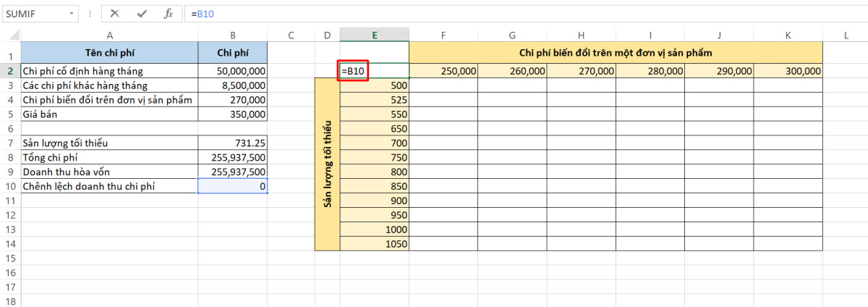The image size is (868, 307).
Task: Select cell E8 with value 750
Action: (x=375, y=157)
